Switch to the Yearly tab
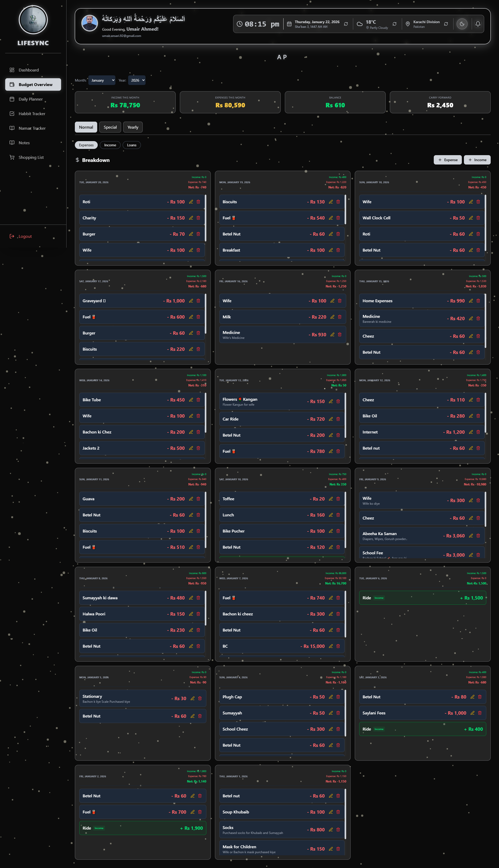Screen dimensions: 499x868 tap(133, 127)
